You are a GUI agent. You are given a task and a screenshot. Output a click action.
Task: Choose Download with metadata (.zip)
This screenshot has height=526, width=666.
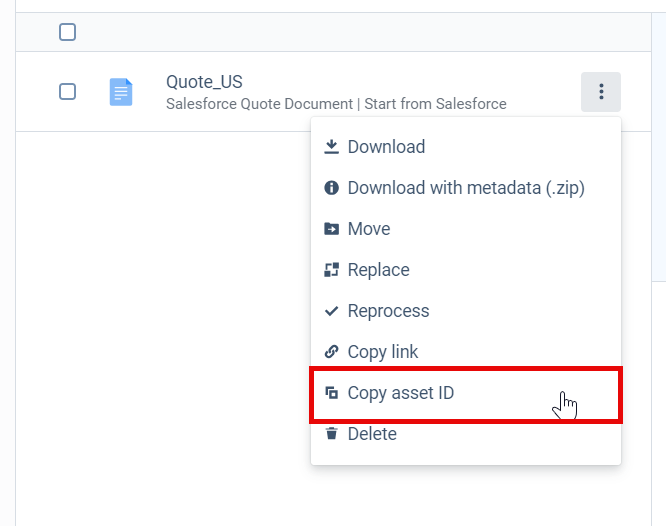pyautogui.click(x=466, y=188)
